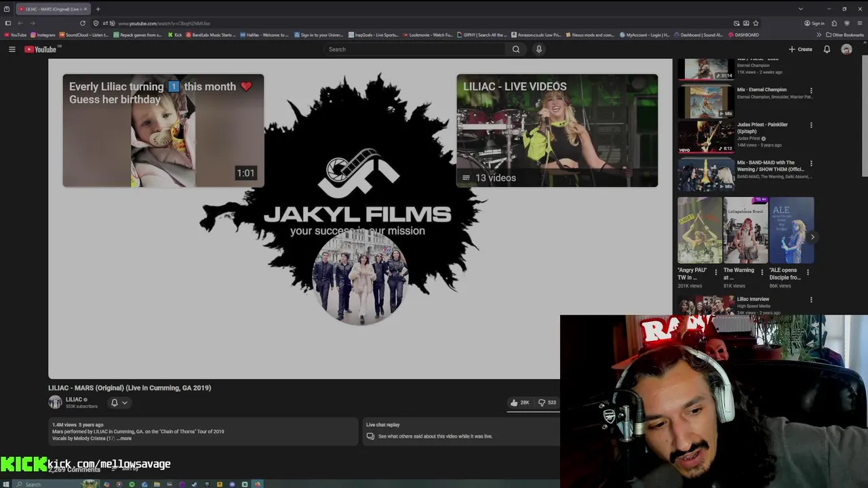Open the DASHBOARD bookmark
This screenshot has height=488, width=868.
pyautogui.click(x=744, y=35)
